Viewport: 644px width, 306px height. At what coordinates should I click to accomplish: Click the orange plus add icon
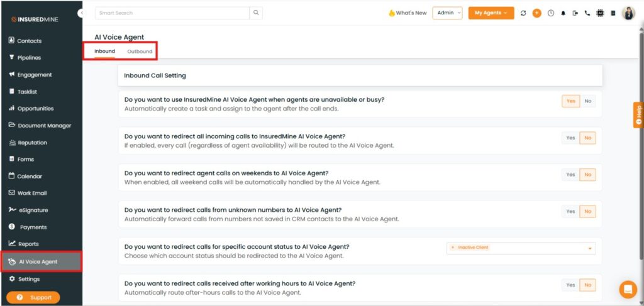pos(536,13)
